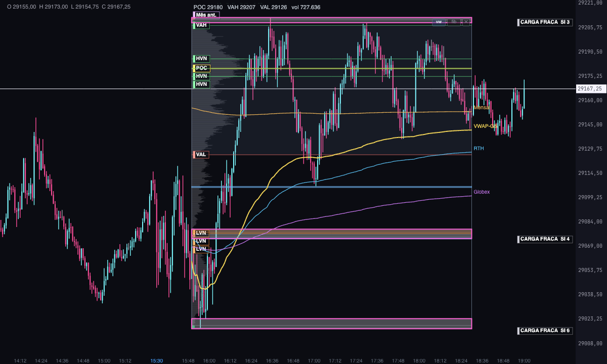Click the CARGA FRACA SI 3 label
Viewport: 607px width, 364px height.
pyautogui.click(x=545, y=22)
